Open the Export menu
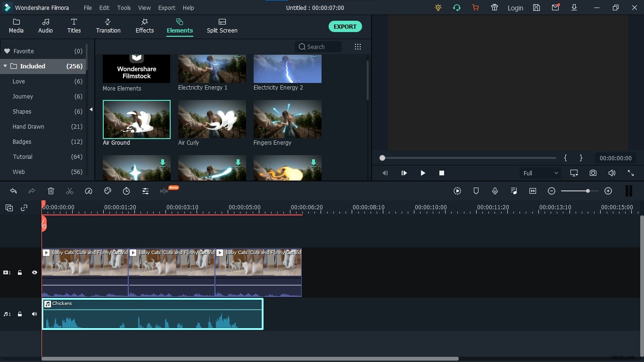The image size is (644, 362). coord(166,8)
